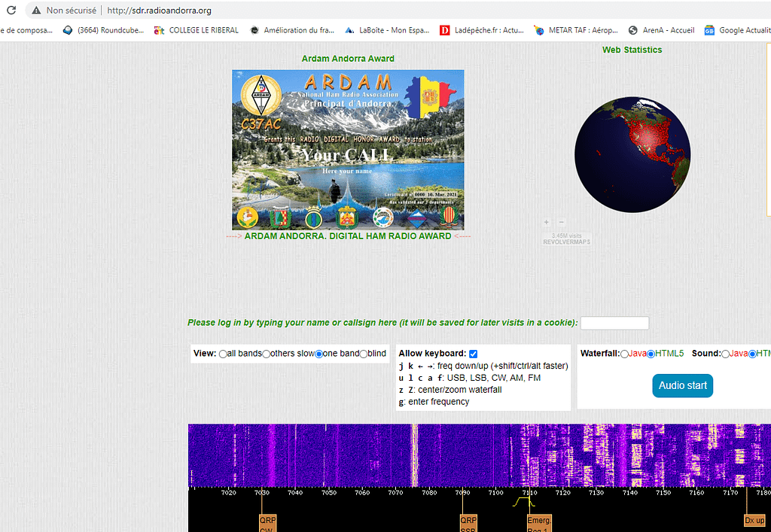The image size is (771, 532).
Task: Select the 'one band' view option
Action: [319, 354]
